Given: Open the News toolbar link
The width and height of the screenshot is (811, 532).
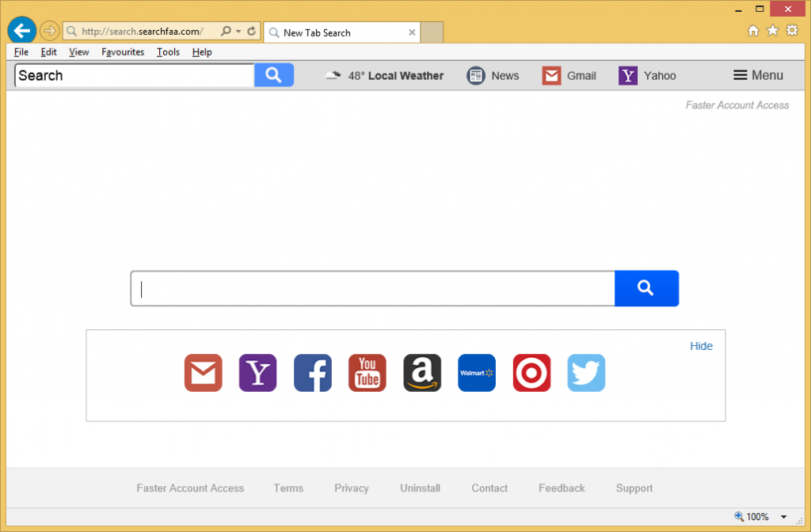Looking at the screenshot, I should coord(504,76).
